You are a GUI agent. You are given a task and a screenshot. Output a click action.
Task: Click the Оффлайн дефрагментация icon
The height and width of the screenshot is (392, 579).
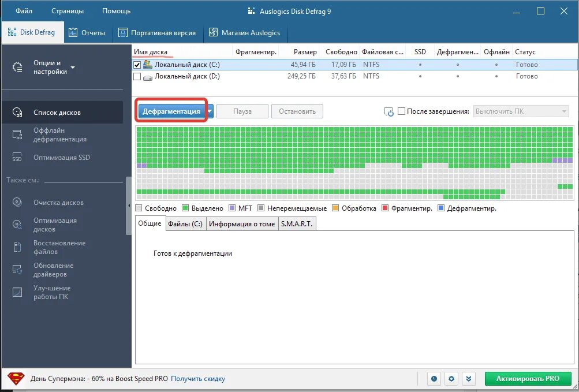point(17,135)
